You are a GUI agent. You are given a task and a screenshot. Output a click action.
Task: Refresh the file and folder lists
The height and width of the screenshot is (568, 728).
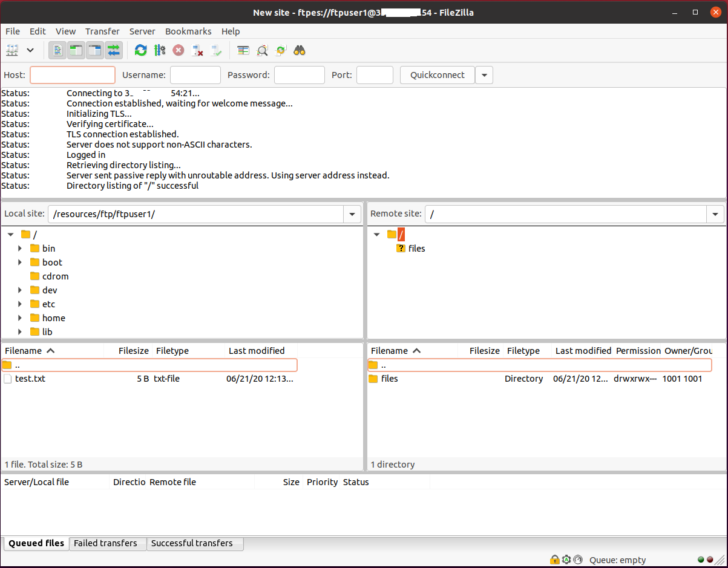[141, 50]
